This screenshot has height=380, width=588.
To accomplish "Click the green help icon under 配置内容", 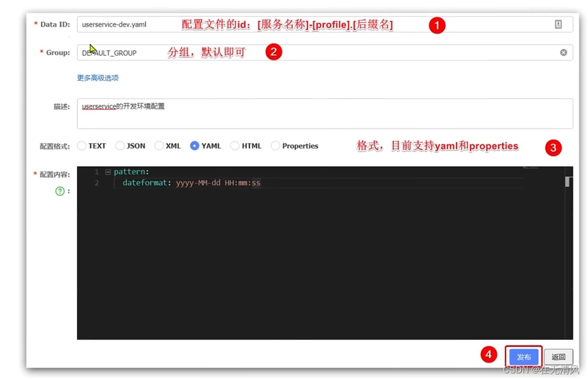I will (x=59, y=191).
